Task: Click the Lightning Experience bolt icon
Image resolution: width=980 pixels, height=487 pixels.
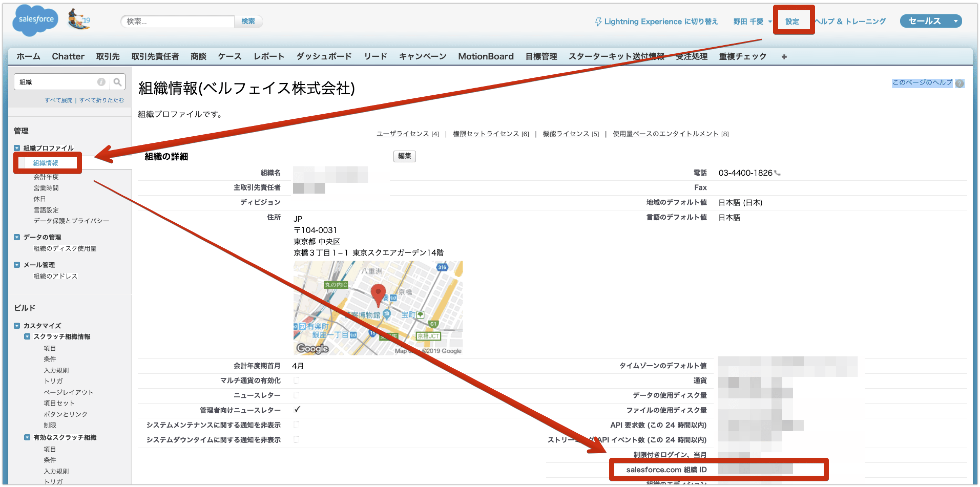Action: [x=598, y=22]
